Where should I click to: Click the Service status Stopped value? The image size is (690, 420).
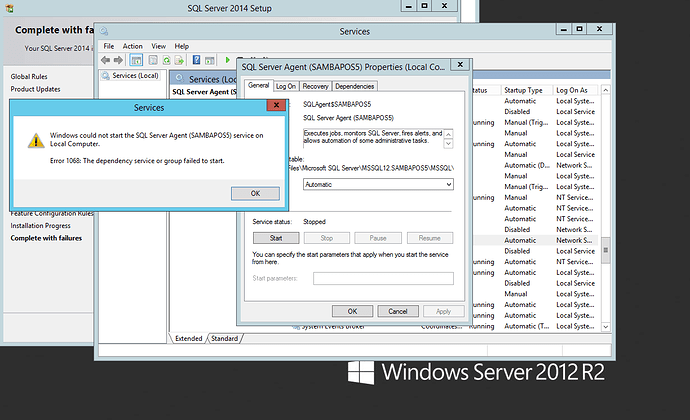coord(314,222)
